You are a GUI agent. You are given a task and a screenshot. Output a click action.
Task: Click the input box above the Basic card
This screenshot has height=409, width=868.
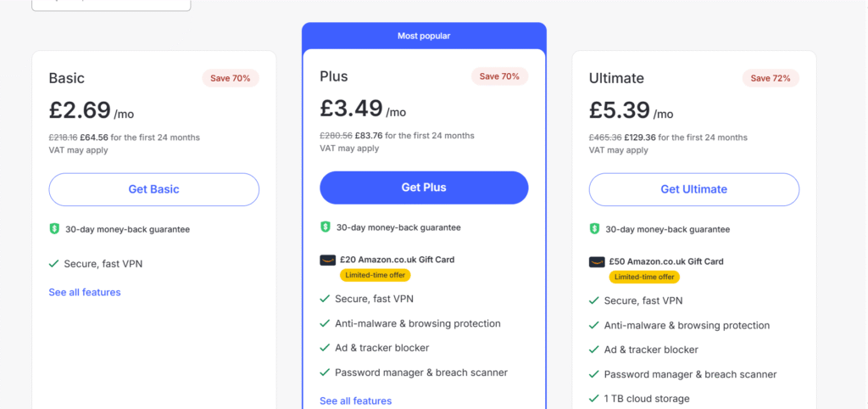point(111,4)
